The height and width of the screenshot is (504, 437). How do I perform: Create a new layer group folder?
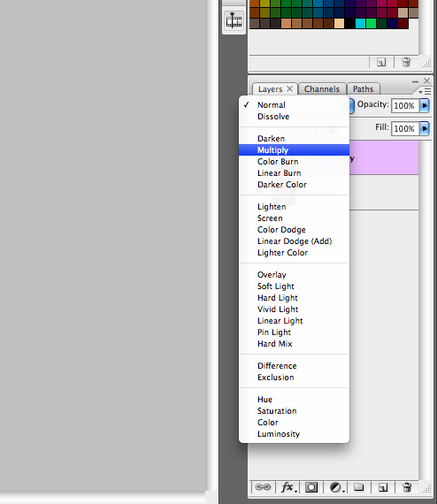[x=359, y=487]
